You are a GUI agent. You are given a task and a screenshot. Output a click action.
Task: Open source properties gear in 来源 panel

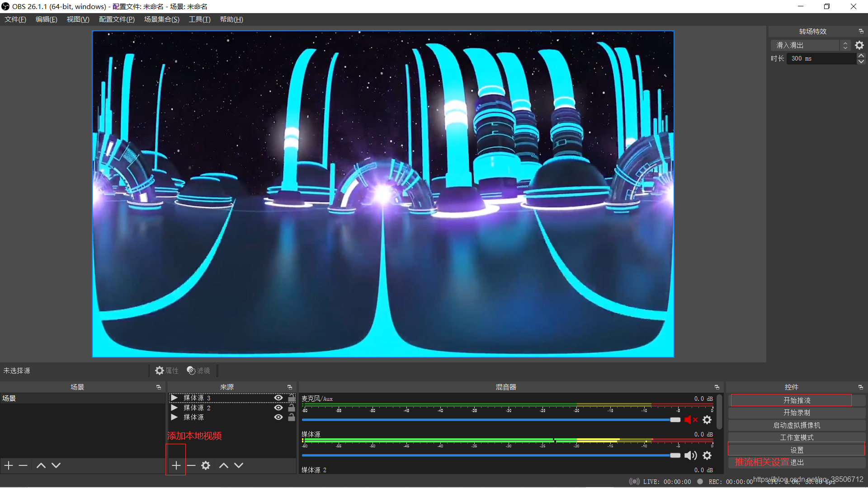tap(206, 465)
